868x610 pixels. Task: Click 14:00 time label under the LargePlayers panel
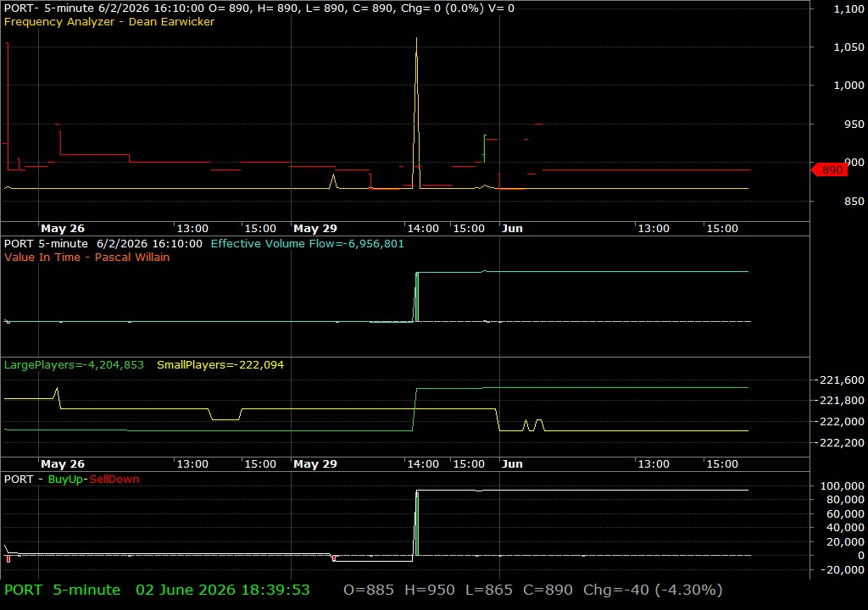pyautogui.click(x=423, y=464)
